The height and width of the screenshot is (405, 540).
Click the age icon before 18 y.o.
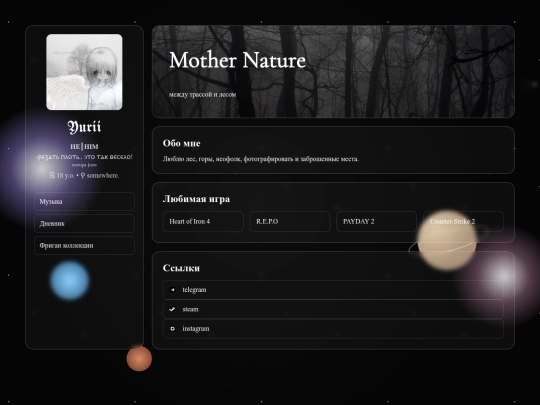tap(52, 175)
